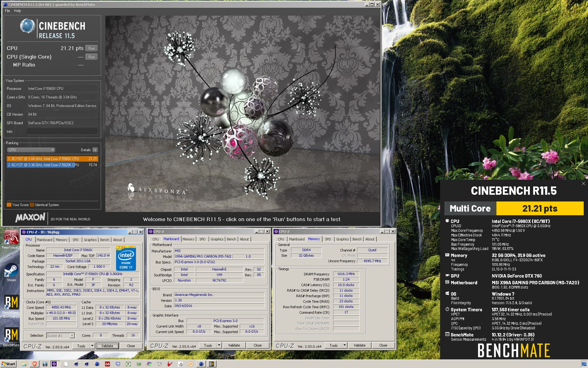This screenshot has width=588, height=368.
Task: Switch to the running Cinebench taskbar button
Action: (201, 364)
